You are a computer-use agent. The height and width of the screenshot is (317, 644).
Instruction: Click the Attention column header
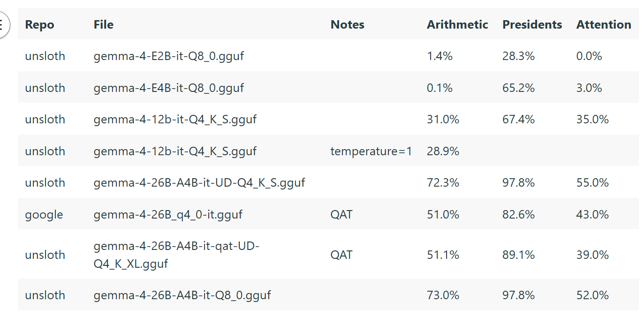pos(604,25)
